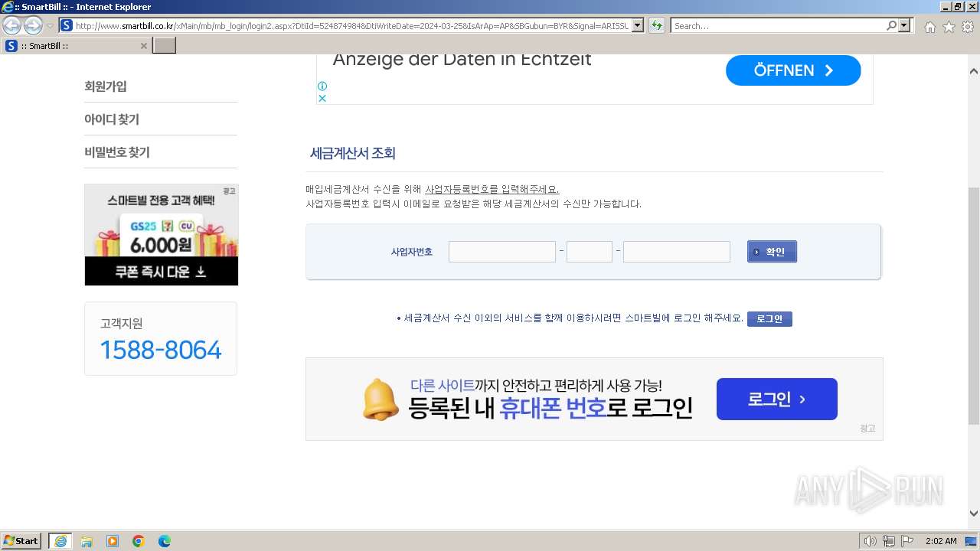Focus the last 사업자번호 input field
This screenshot has width=980, height=551.
(x=677, y=252)
